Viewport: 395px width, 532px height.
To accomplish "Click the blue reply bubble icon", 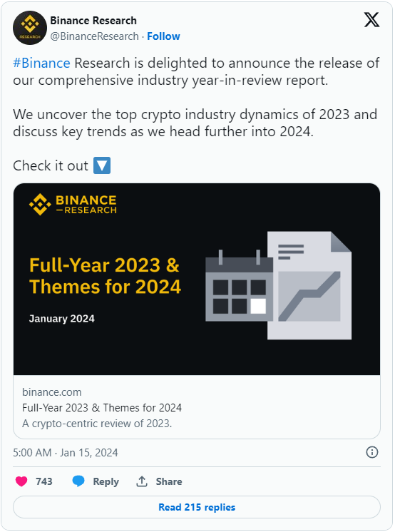I will pyautogui.click(x=78, y=481).
